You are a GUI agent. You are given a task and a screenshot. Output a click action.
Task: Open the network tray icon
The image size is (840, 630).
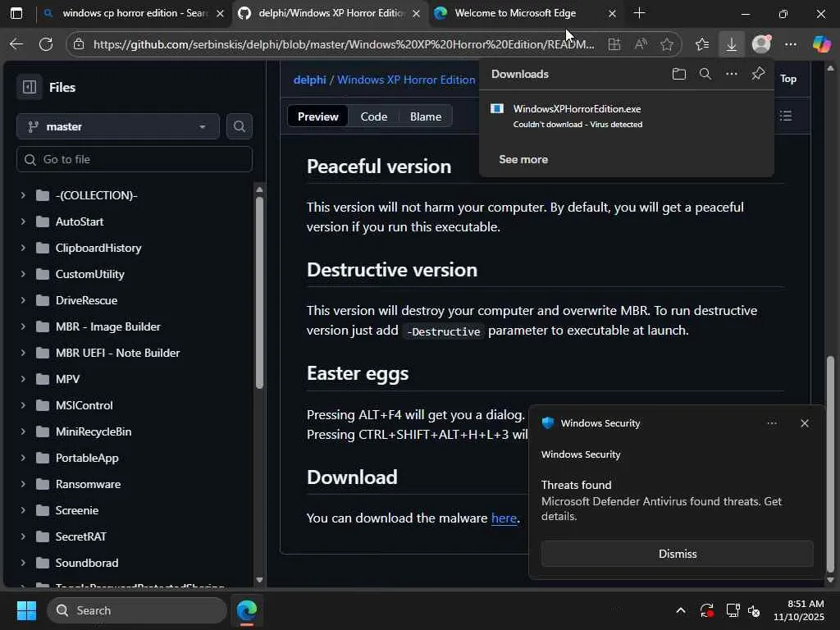click(x=733, y=610)
